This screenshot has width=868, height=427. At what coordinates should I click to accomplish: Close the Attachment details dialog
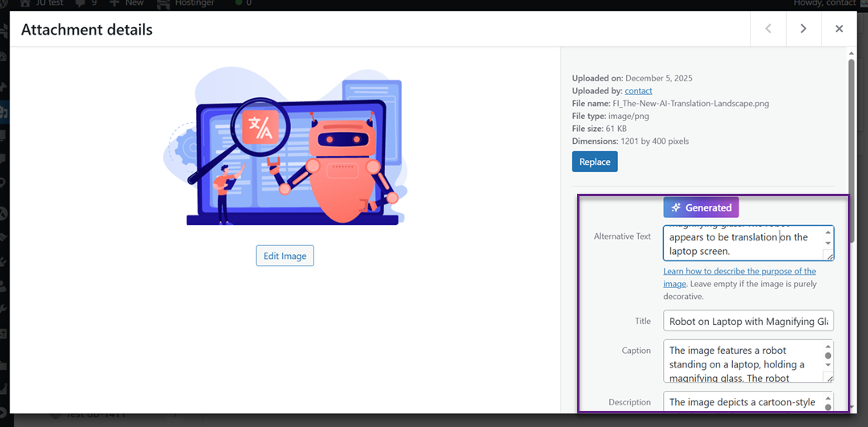(x=838, y=29)
